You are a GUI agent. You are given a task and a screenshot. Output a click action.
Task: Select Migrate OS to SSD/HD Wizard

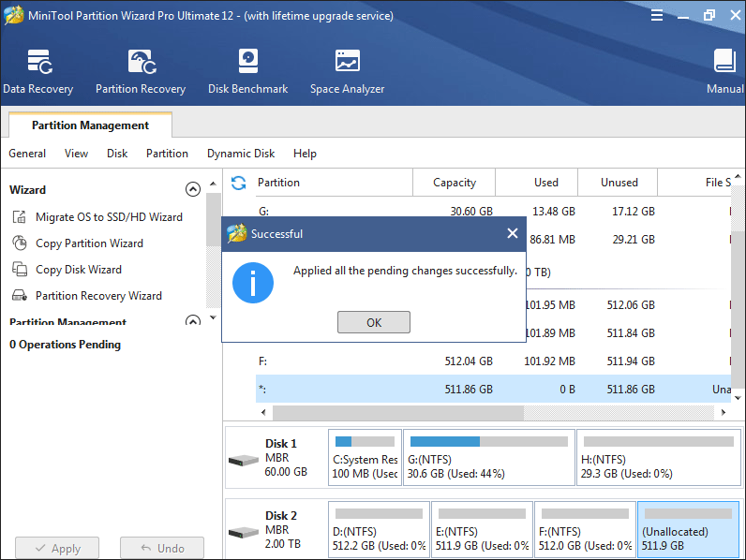click(109, 217)
